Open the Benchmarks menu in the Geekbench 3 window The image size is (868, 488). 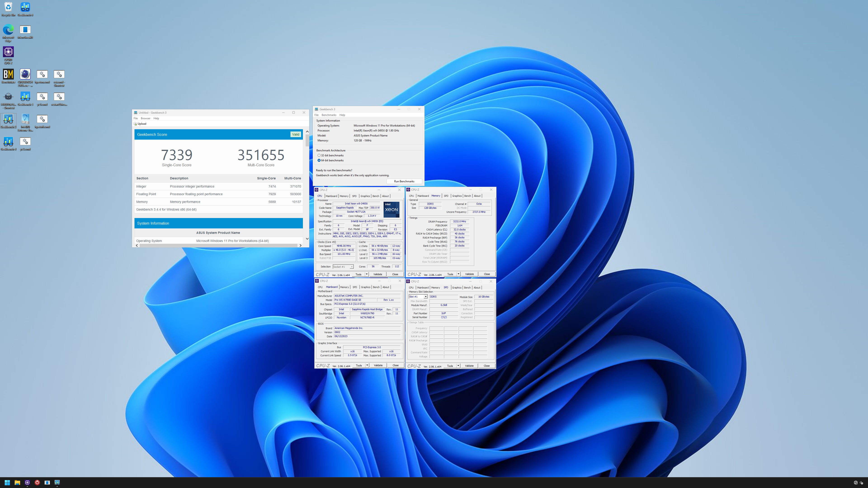pos(329,115)
